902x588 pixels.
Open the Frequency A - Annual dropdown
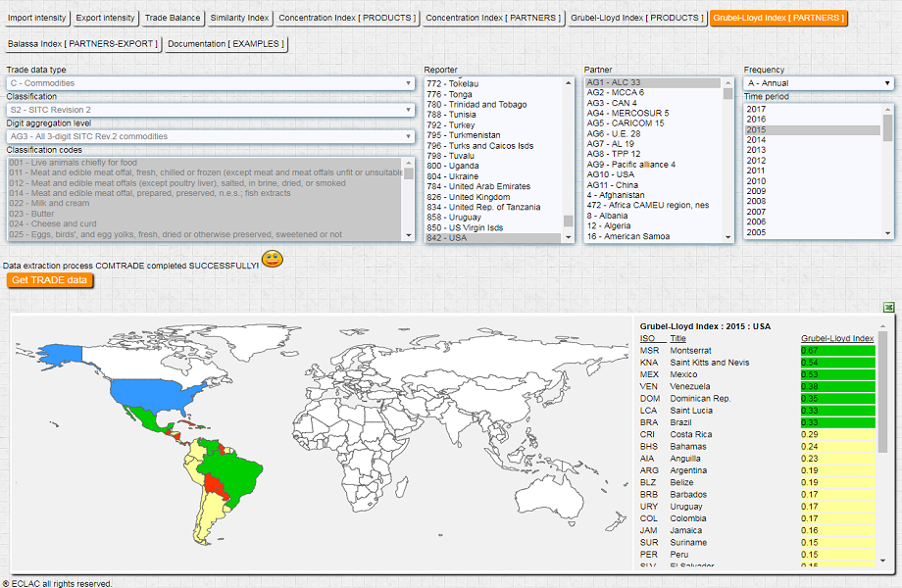pyautogui.click(x=818, y=83)
